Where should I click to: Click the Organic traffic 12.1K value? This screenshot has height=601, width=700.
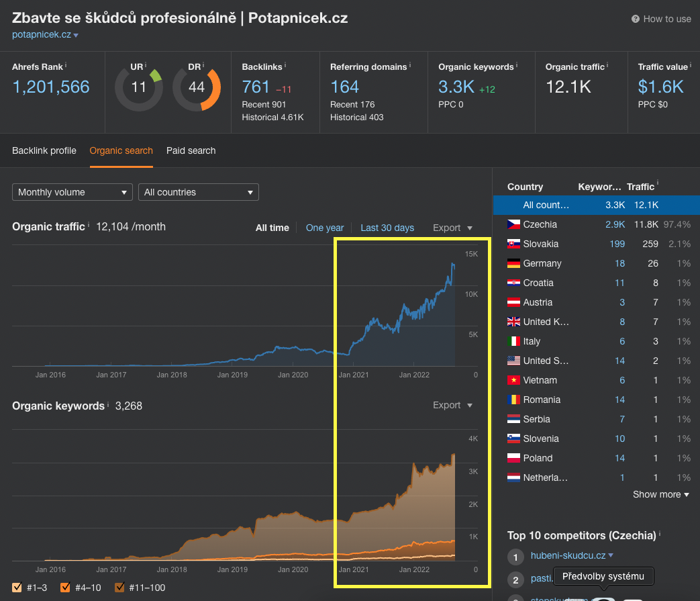click(x=568, y=87)
